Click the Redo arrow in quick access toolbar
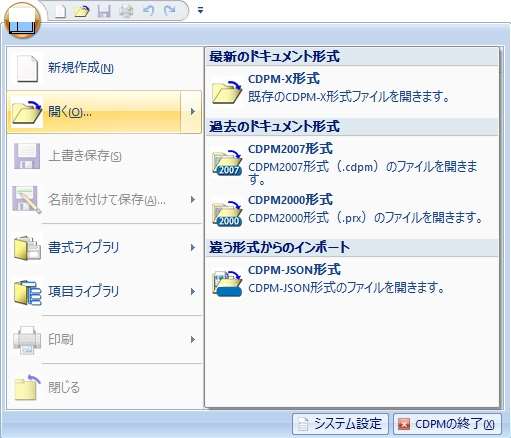This screenshot has height=438, width=511. coord(170,11)
